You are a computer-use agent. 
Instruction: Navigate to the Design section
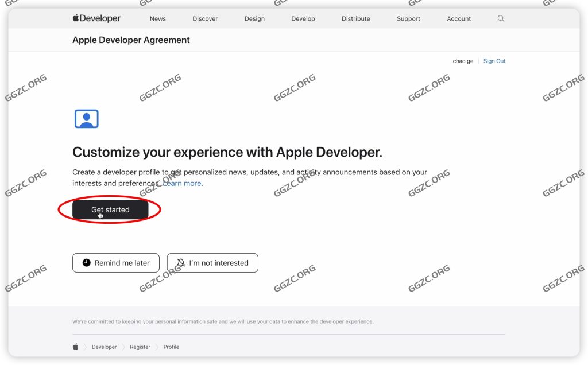[254, 18]
